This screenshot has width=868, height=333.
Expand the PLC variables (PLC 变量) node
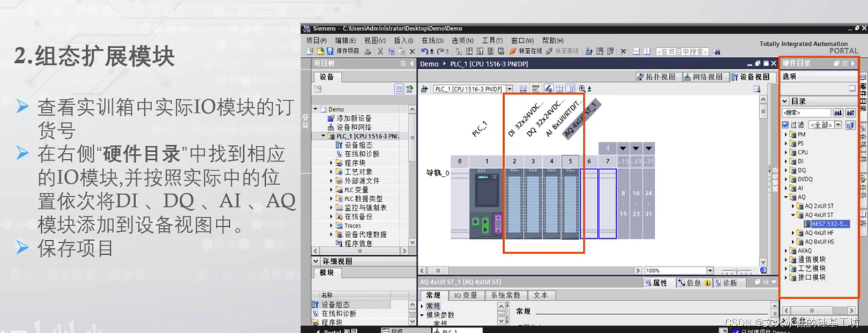(x=331, y=189)
